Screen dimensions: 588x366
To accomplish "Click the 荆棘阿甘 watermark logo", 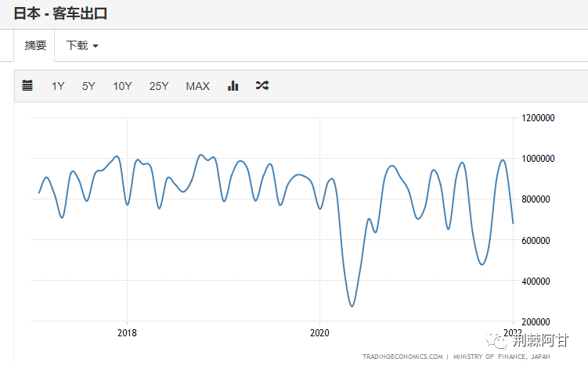I will (x=528, y=340).
